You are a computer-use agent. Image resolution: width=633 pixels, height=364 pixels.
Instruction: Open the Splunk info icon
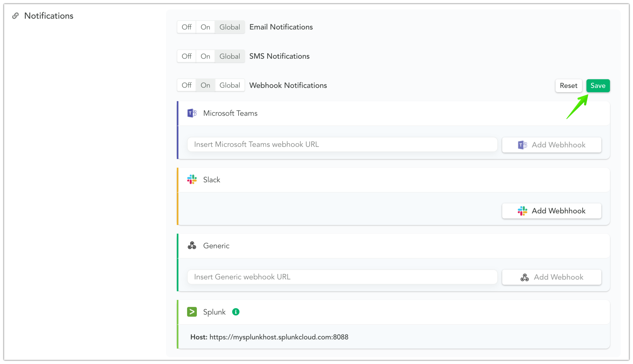pos(236,312)
